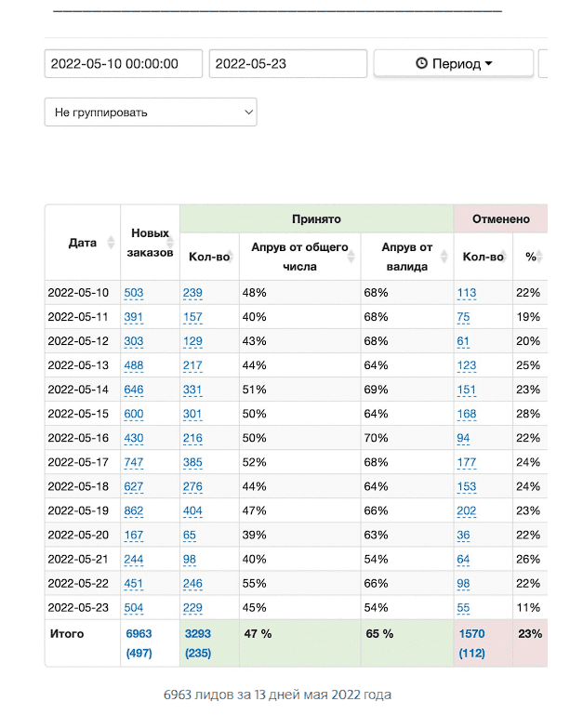Open total new orders link 6963
The image size is (583, 728).
point(139,633)
